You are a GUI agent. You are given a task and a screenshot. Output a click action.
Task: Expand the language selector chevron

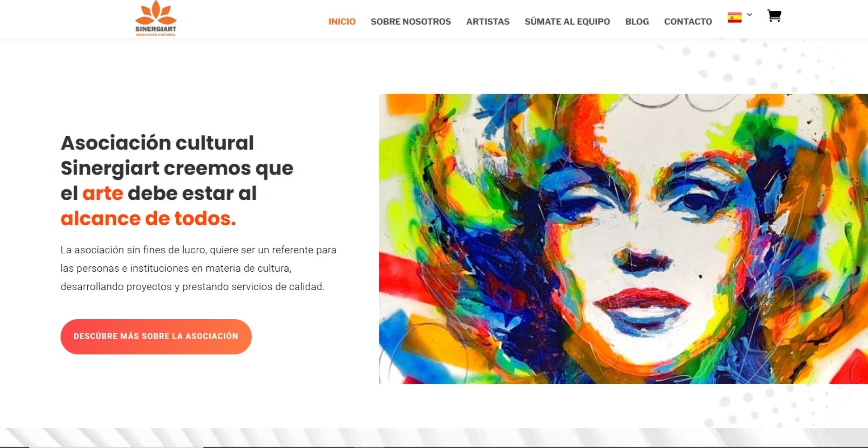click(750, 14)
